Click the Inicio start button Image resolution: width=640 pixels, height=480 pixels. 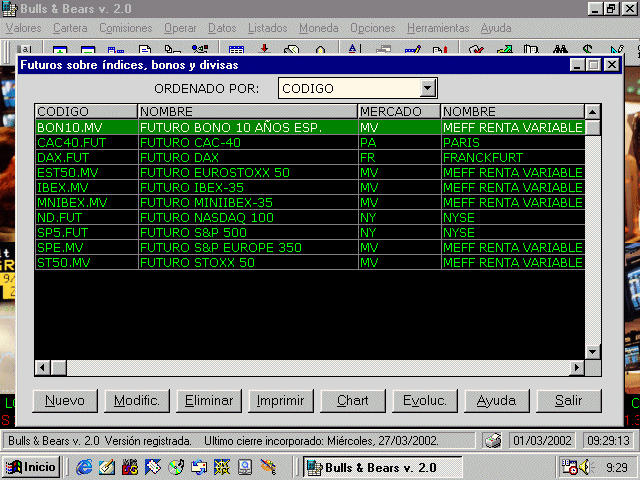(x=31, y=467)
